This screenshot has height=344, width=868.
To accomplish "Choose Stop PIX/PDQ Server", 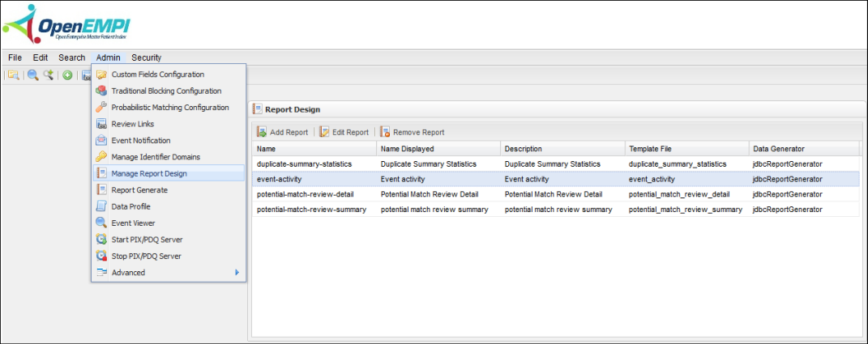I will click(x=169, y=256).
